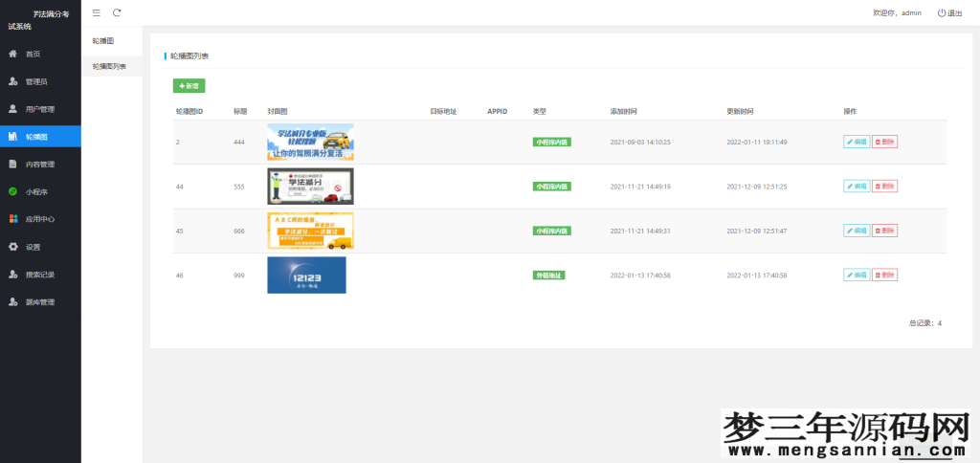
Task: Edit carousel row with ID 2
Action: (x=857, y=142)
